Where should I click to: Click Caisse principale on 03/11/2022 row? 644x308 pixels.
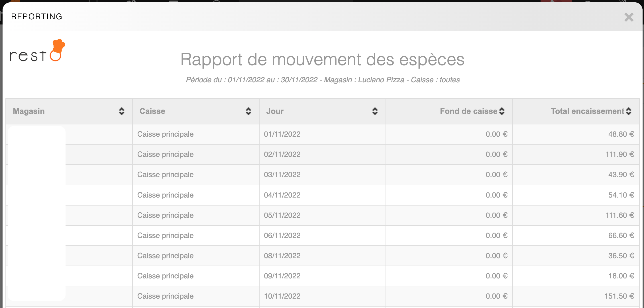(x=165, y=175)
